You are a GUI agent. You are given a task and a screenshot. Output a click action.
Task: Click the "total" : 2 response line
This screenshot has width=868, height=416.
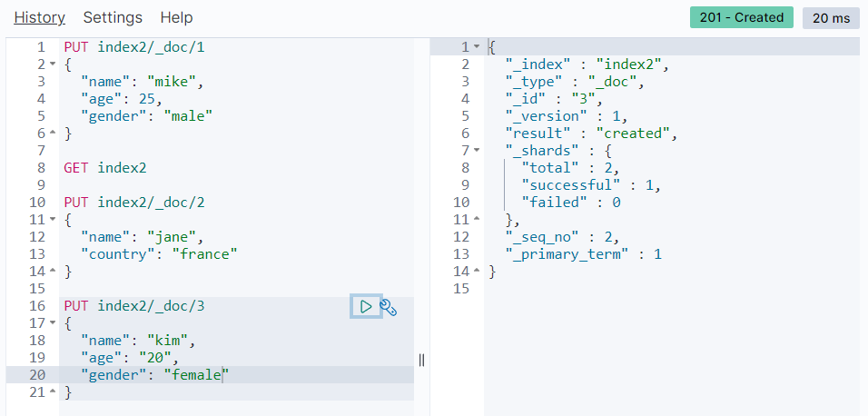point(571,168)
